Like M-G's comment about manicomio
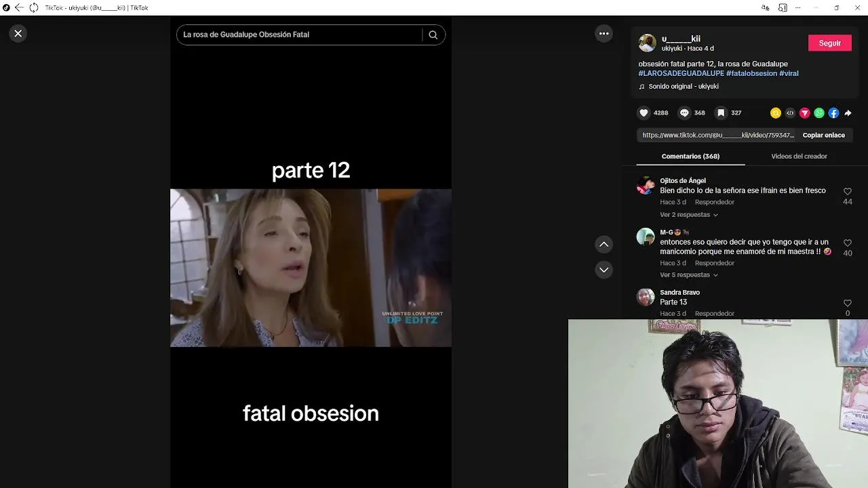This screenshot has height=488, width=868. click(848, 243)
